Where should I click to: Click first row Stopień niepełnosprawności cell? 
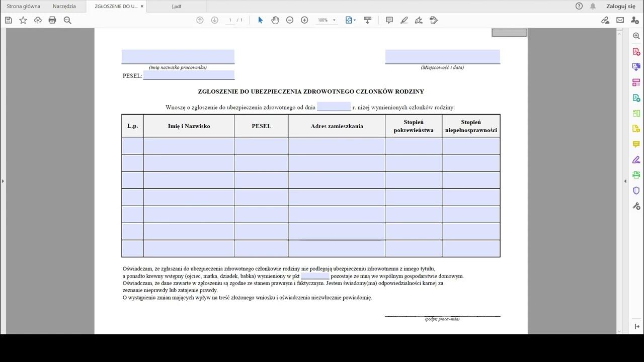point(471,145)
